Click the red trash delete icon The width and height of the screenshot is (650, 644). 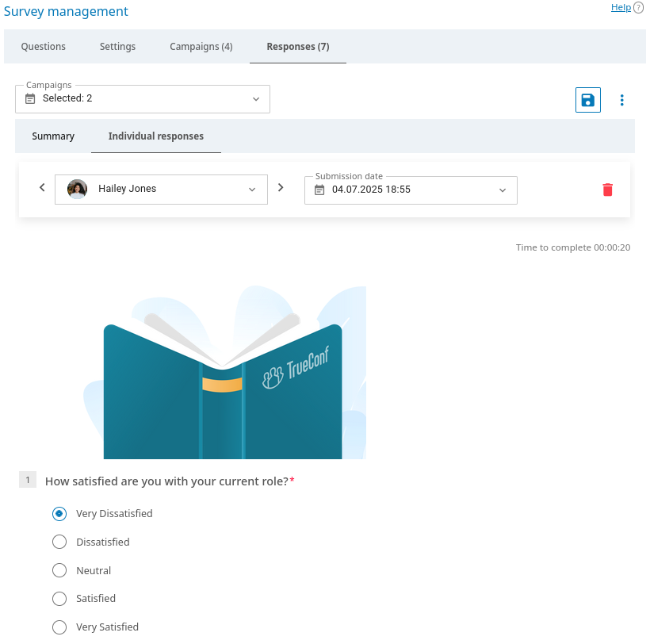pyautogui.click(x=607, y=190)
